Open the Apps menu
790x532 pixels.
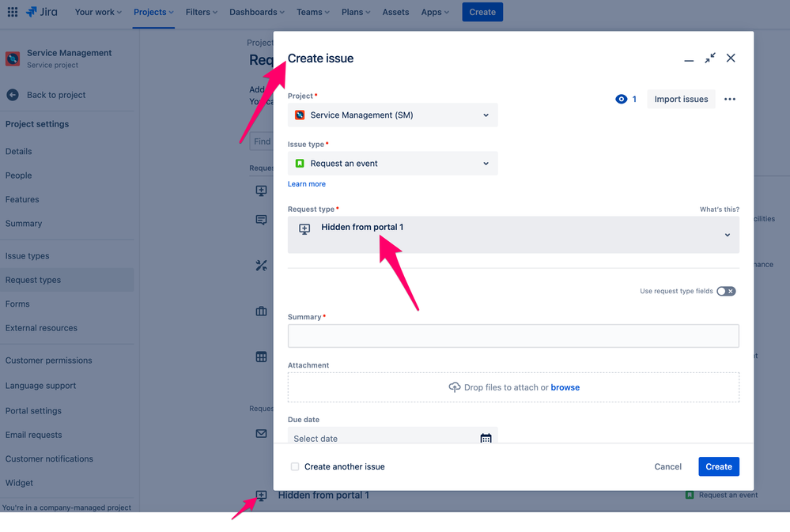click(435, 12)
